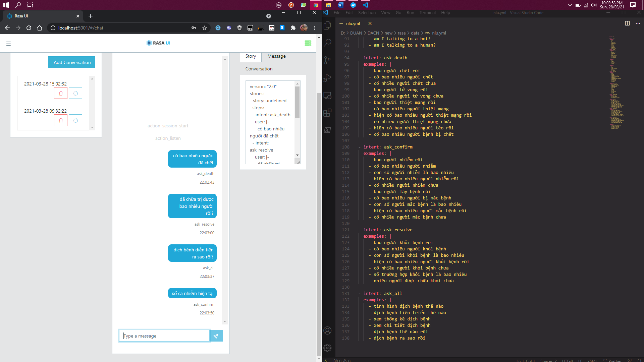Click the Chrome profile avatar

(304, 28)
